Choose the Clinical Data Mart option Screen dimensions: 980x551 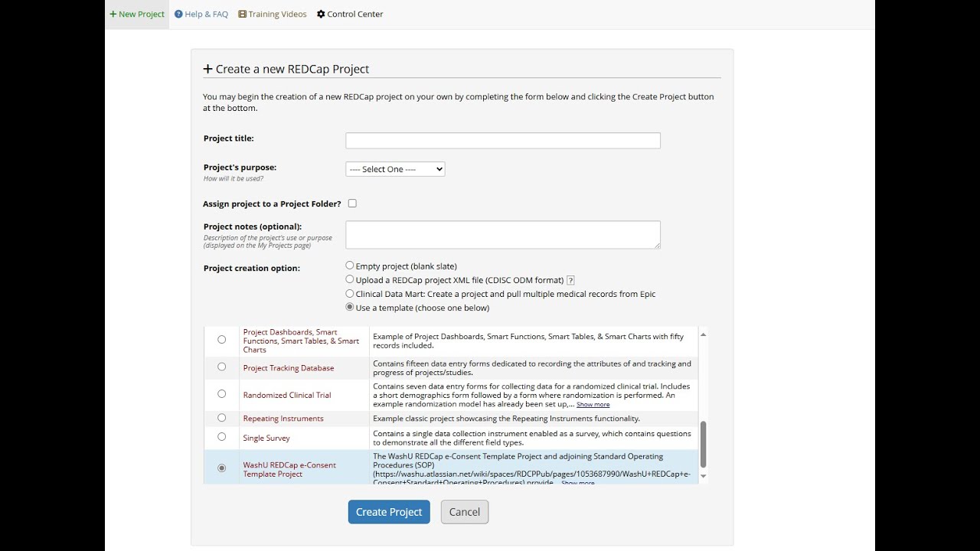(x=350, y=293)
